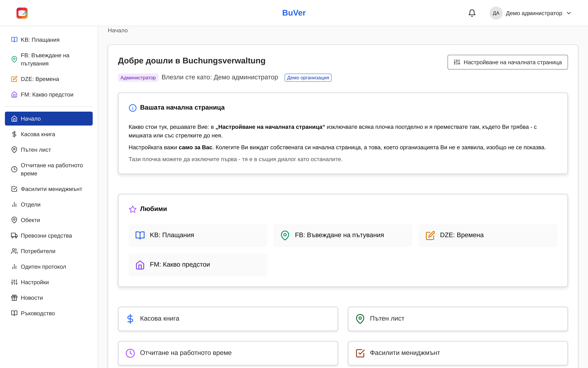This screenshot has width=588, height=368.
Task: Open the Касова книга tile in the main area
Action: pyautogui.click(x=228, y=319)
